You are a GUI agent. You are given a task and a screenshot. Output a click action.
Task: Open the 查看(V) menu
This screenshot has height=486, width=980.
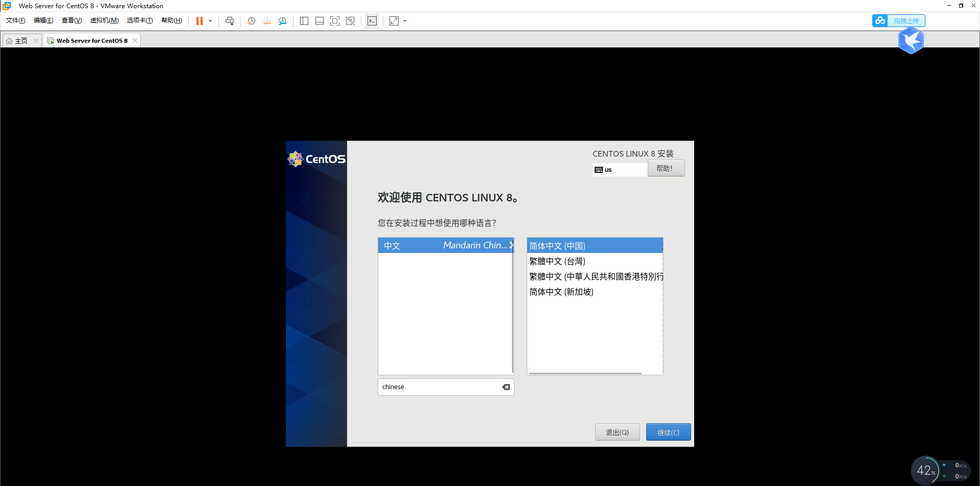(x=71, y=21)
